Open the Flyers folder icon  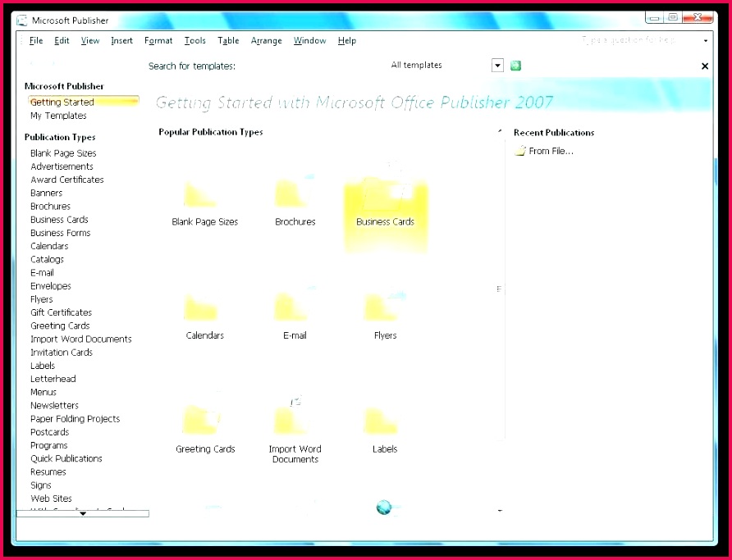click(x=384, y=307)
